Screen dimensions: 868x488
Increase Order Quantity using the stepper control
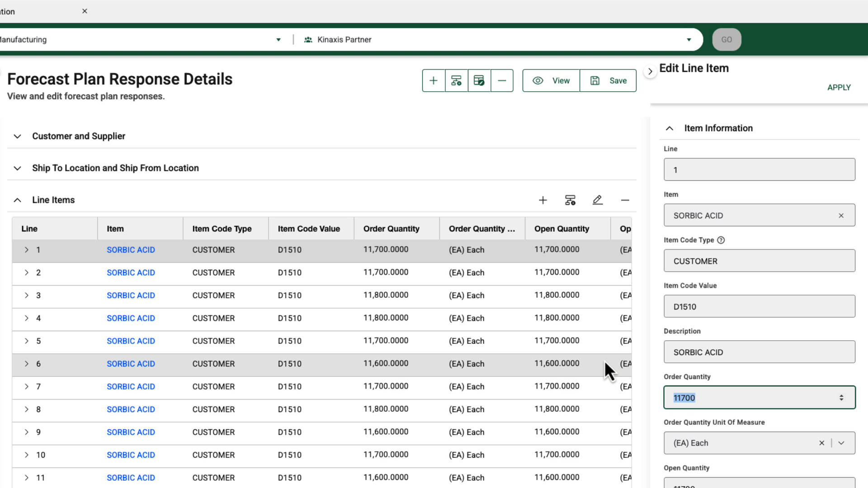(x=842, y=394)
